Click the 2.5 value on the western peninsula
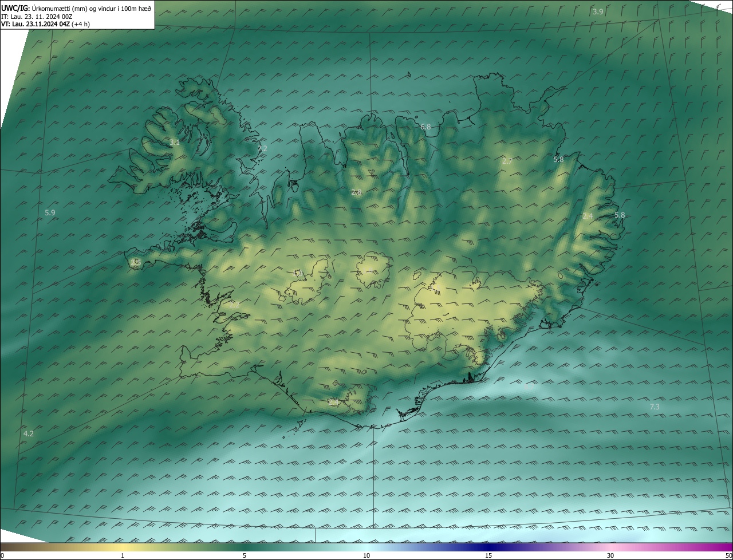This screenshot has width=733, height=560. coord(136,262)
